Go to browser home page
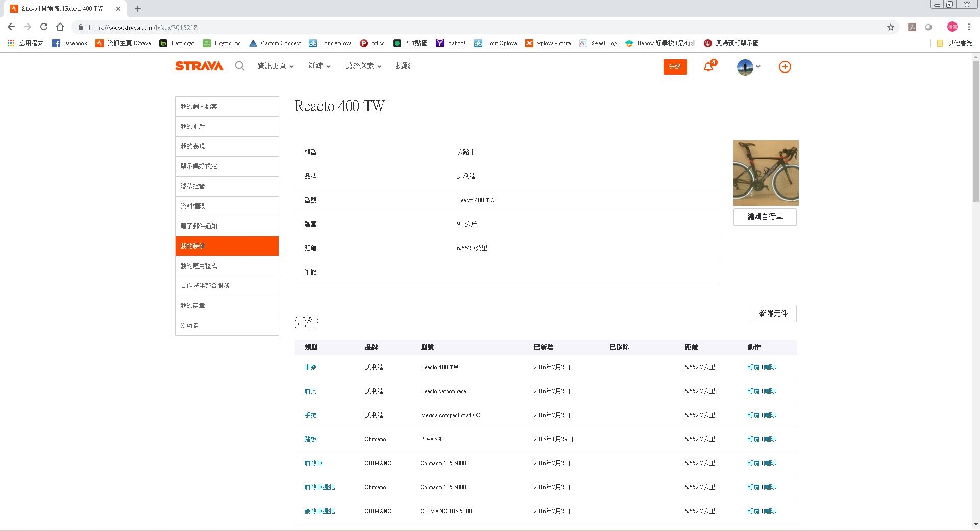 (60, 27)
